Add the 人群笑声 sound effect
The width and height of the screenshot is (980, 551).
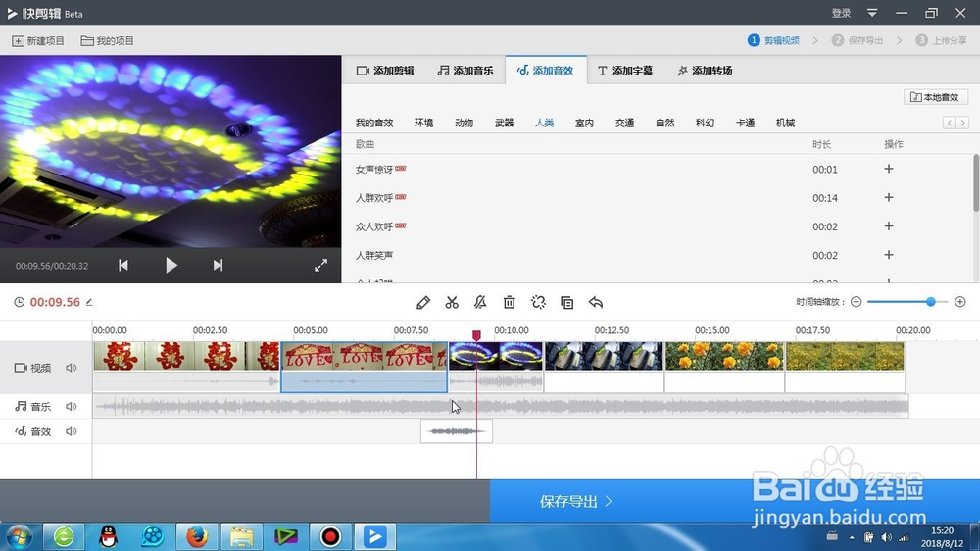click(889, 255)
